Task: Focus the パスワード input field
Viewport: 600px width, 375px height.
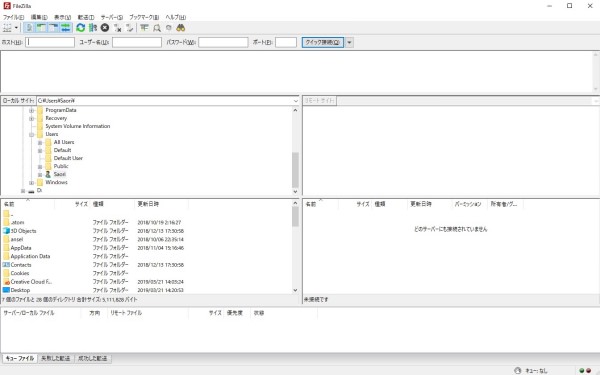Action: coord(223,42)
